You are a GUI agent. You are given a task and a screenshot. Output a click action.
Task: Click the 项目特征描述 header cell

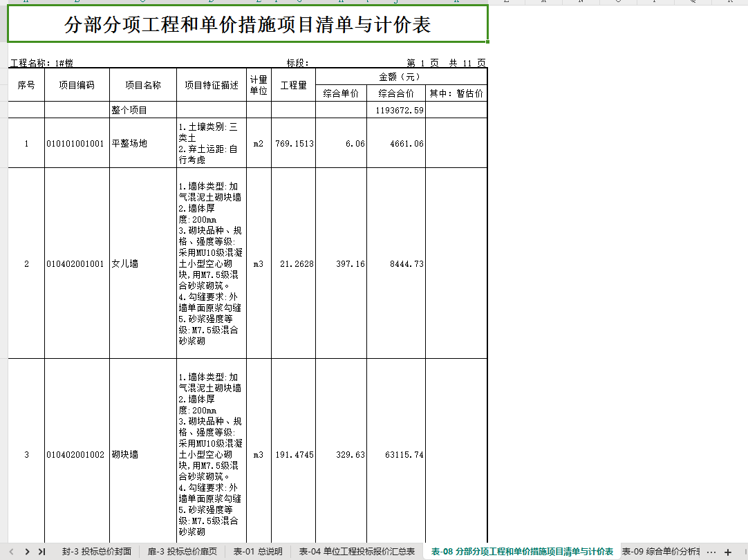tap(212, 85)
